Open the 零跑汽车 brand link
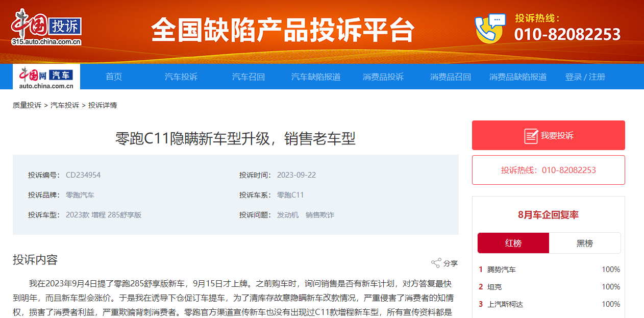Image resolution: width=644 pixels, height=318 pixels. (x=80, y=195)
